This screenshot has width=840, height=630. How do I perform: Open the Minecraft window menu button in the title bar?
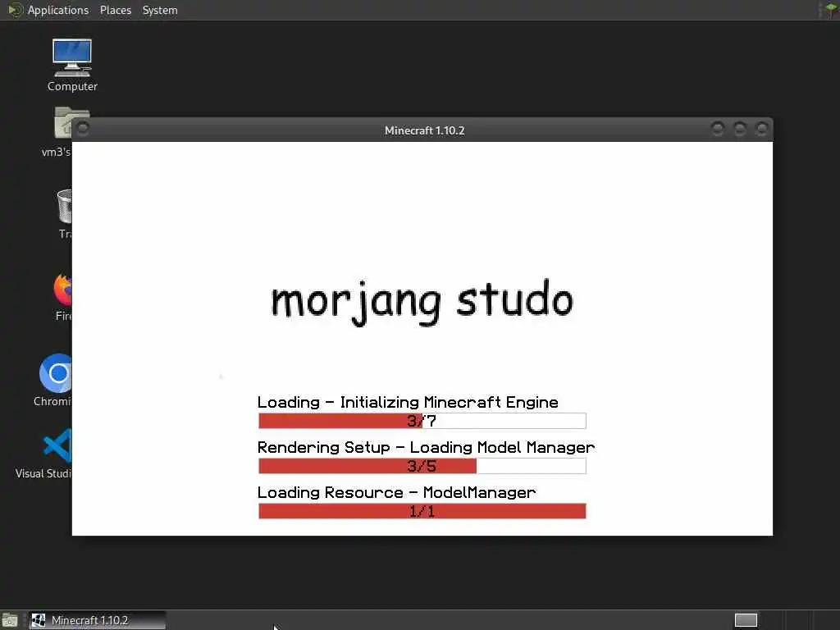(83, 129)
